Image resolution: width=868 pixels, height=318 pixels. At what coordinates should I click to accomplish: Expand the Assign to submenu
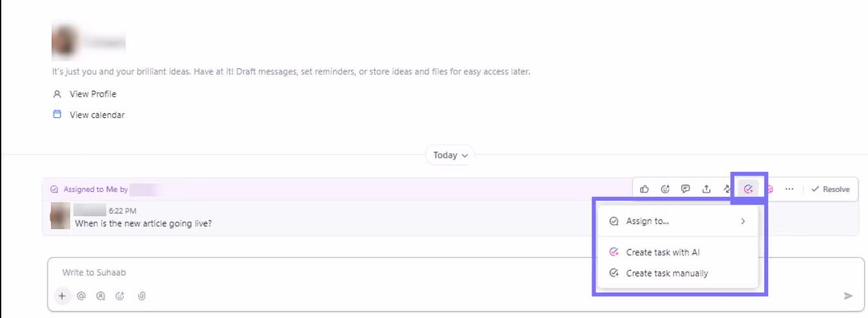pos(677,221)
